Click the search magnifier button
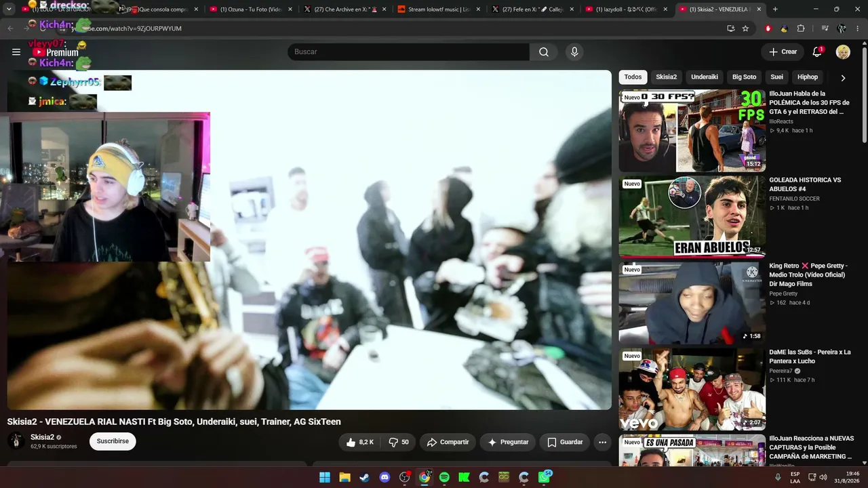The width and height of the screenshot is (868, 488). coord(544,52)
